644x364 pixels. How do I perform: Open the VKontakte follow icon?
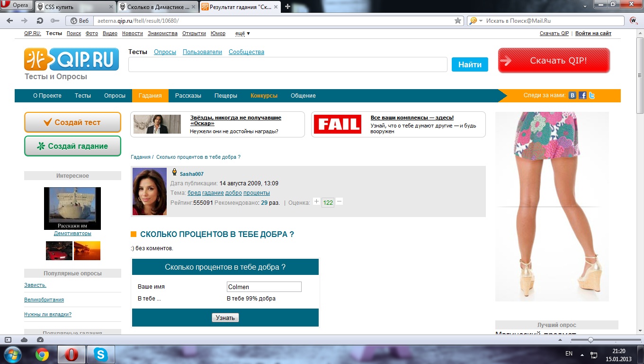pos(572,95)
